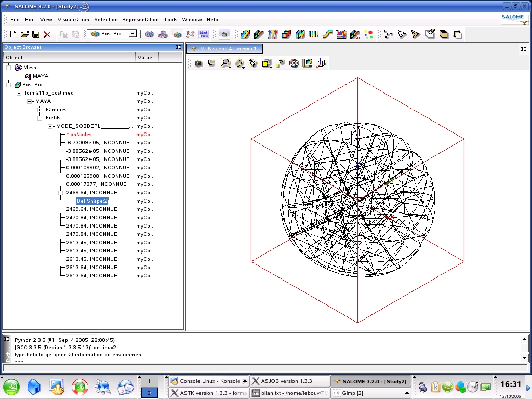Screen dimensions: 532x399
Task: Open the Post-Pro module dropdown
Action: [132, 34]
